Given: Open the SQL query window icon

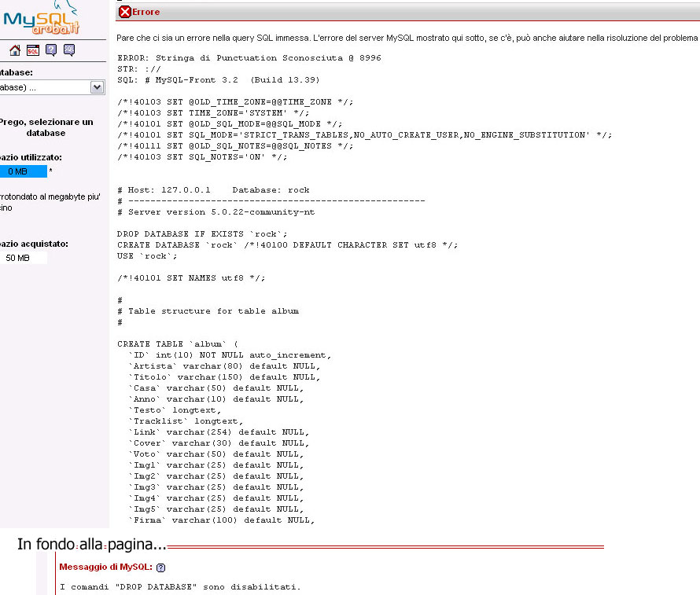Looking at the screenshot, I should point(32,50).
